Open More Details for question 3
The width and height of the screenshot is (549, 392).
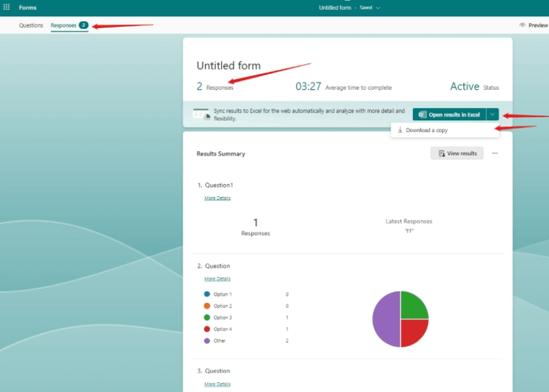click(x=217, y=384)
